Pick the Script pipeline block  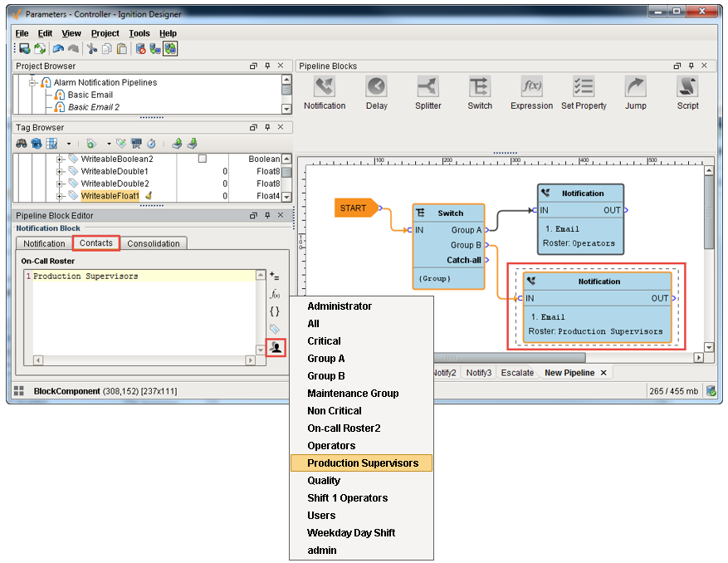click(x=687, y=93)
